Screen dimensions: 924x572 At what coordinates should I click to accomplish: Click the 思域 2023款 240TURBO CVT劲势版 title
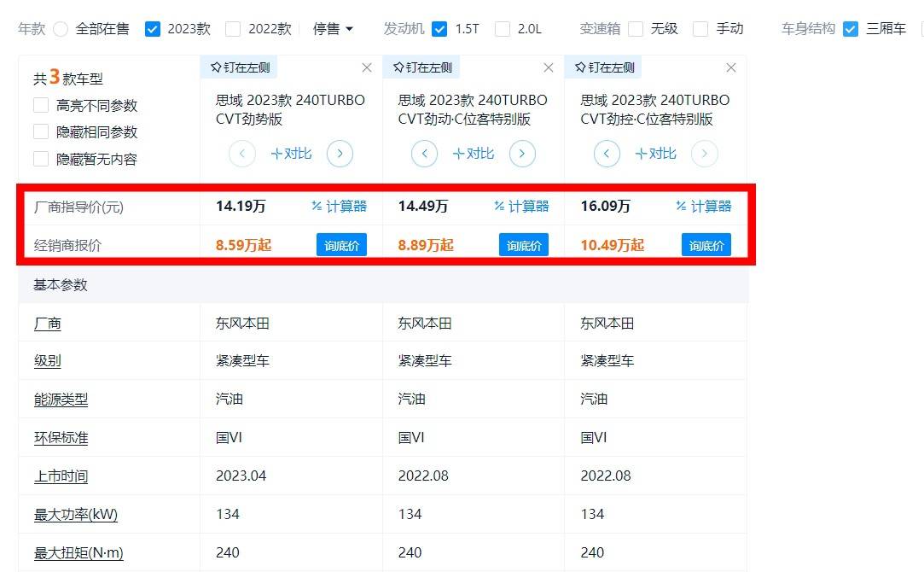click(x=291, y=109)
